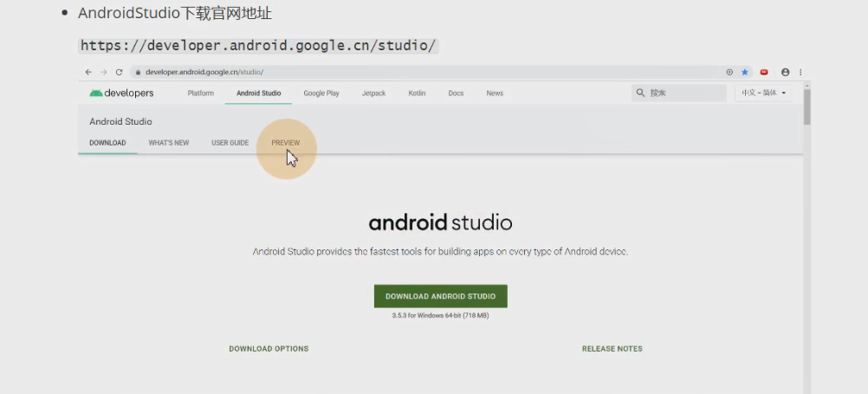Click the circular icon left of bookmark star
Image resolution: width=868 pixels, height=394 pixels.
(729, 72)
